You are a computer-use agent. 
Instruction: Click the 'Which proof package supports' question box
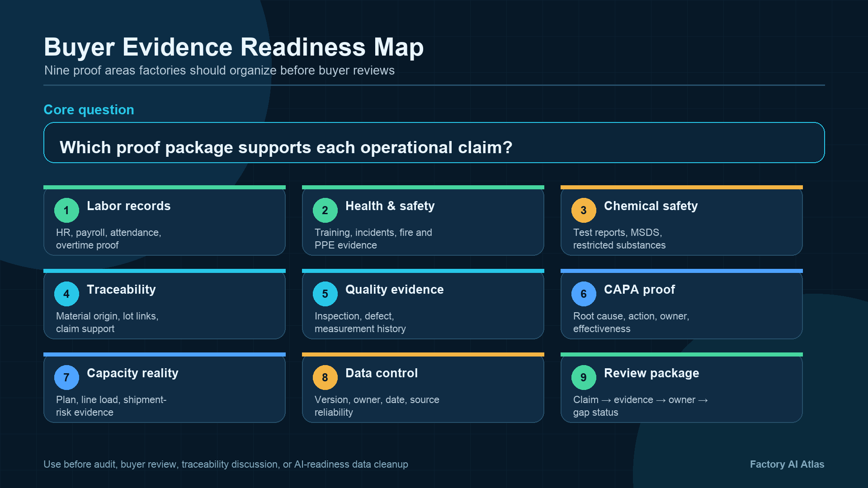click(434, 142)
